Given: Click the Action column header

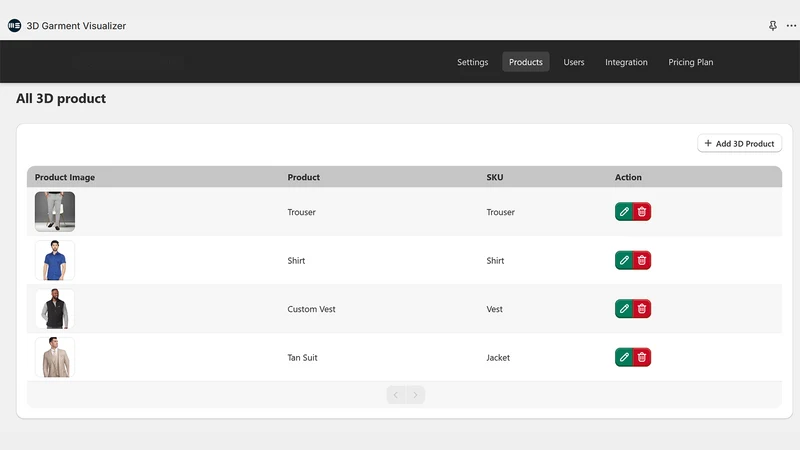Looking at the screenshot, I should [x=628, y=177].
